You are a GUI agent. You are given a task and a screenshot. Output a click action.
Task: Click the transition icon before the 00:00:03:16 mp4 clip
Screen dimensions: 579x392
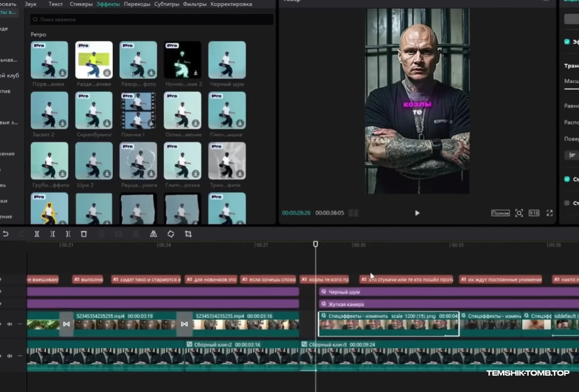(184, 324)
